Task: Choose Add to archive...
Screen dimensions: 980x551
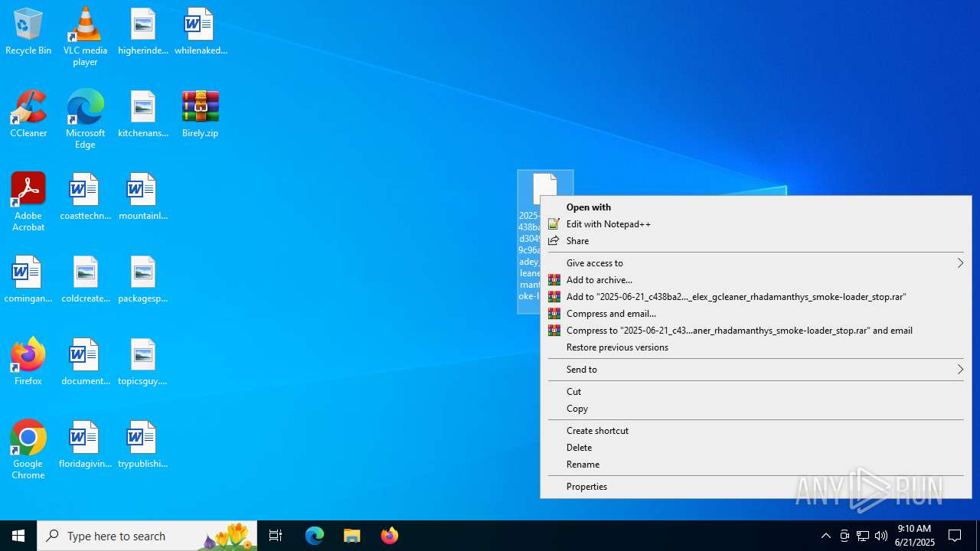Action: [x=756, y=279]
